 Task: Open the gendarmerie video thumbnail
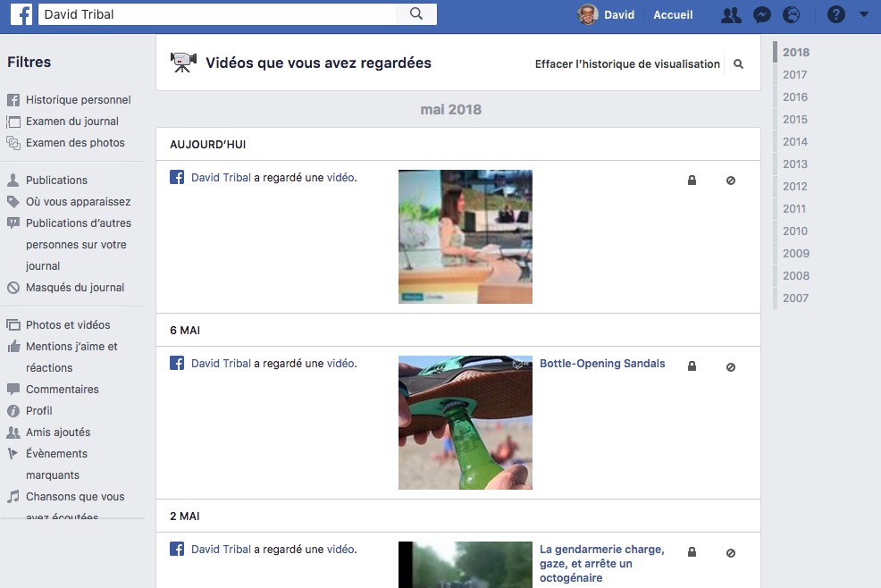tap(466, 565)
